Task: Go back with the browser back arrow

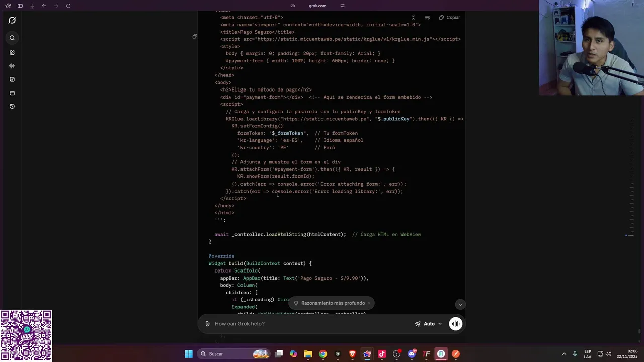Action: (x=44, y=6)
